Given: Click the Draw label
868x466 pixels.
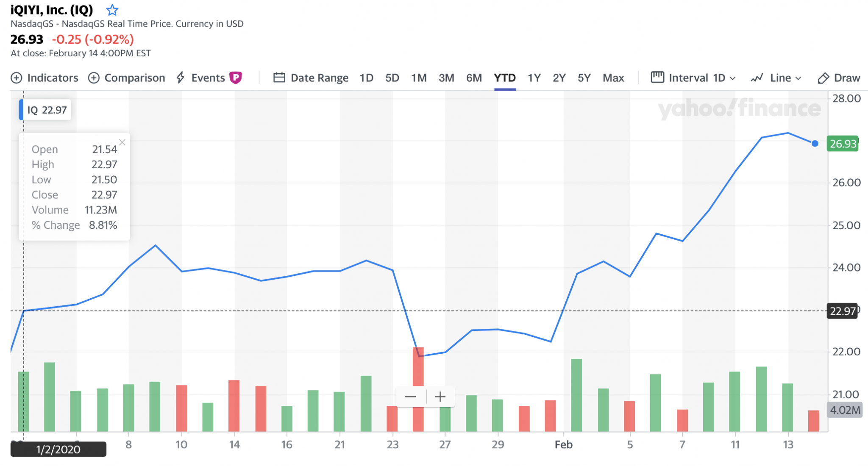Looking at the screenshot, I should point(847,78).
